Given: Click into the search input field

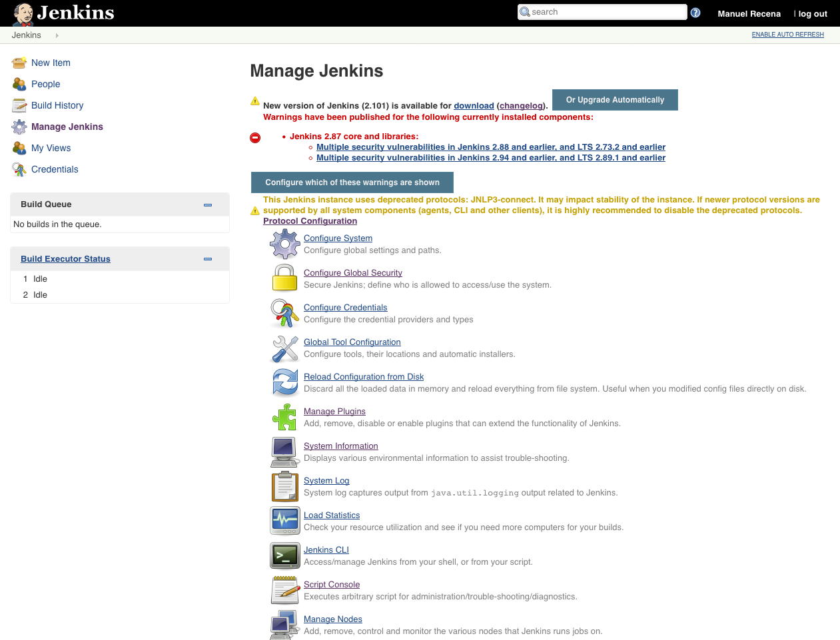Looking at the screenshot, I should point(606,12).
